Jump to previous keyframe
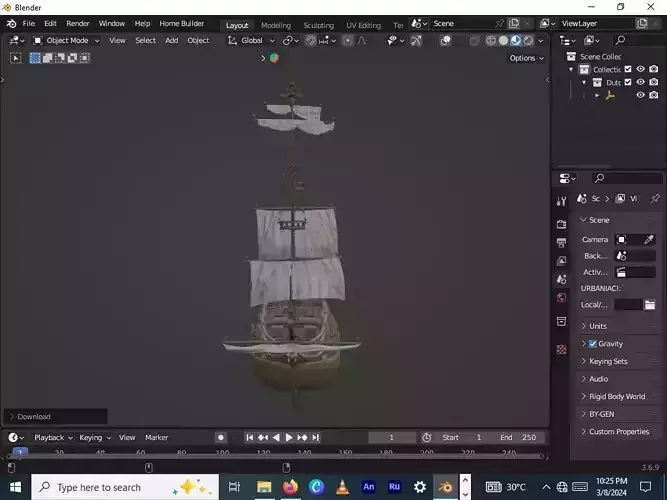The height and width of the screenshot is (500, 667). click(x=263, y=437)
